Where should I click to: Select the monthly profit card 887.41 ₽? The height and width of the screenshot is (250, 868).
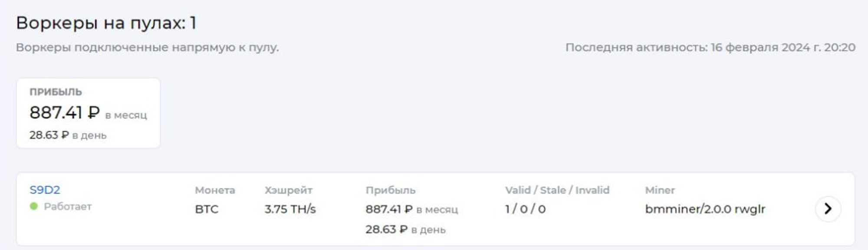click(88, 113)
